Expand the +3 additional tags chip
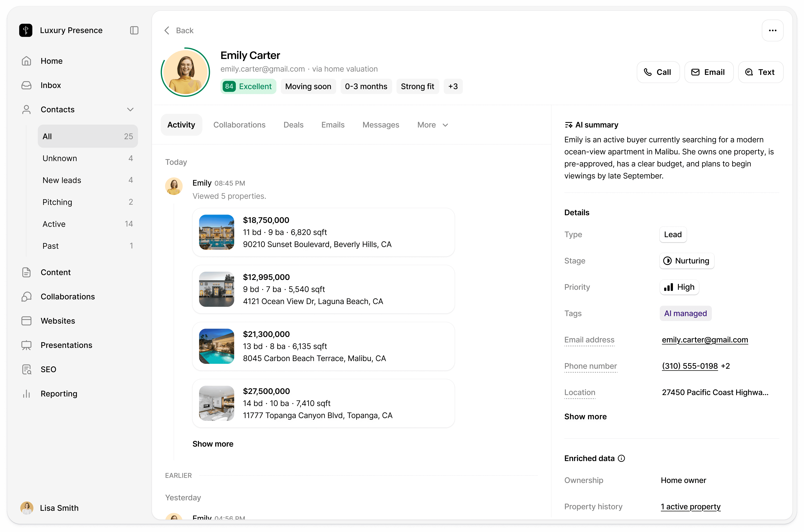 [453, 86]
